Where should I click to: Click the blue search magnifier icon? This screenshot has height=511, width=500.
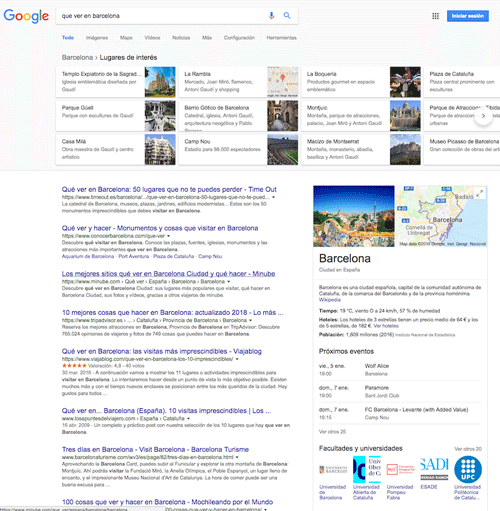[x=287, y=16]
